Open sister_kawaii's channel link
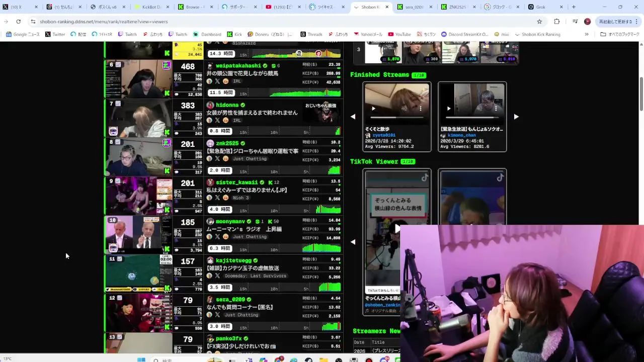The height and width of the screenshot is (362, 644). (x=236, y=183)
